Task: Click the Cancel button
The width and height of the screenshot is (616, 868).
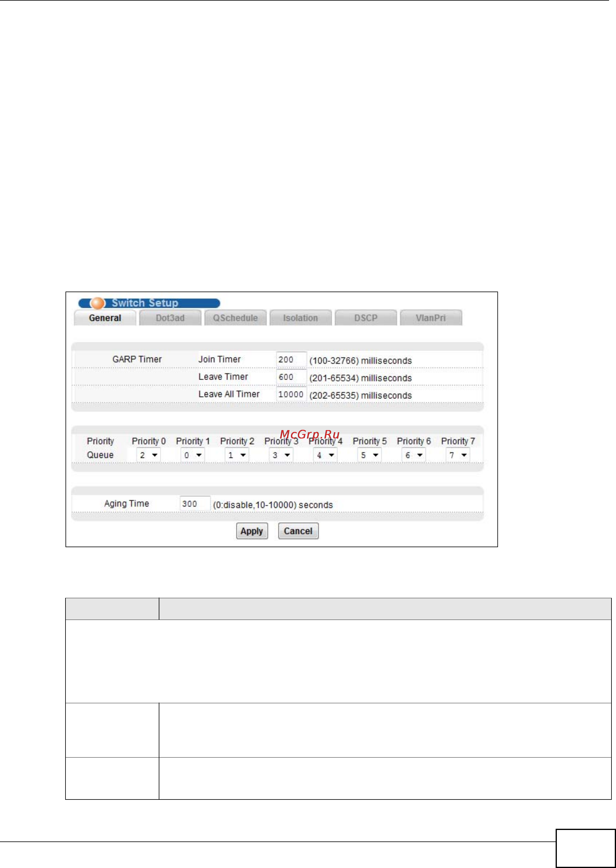Action: coord(298,531)
